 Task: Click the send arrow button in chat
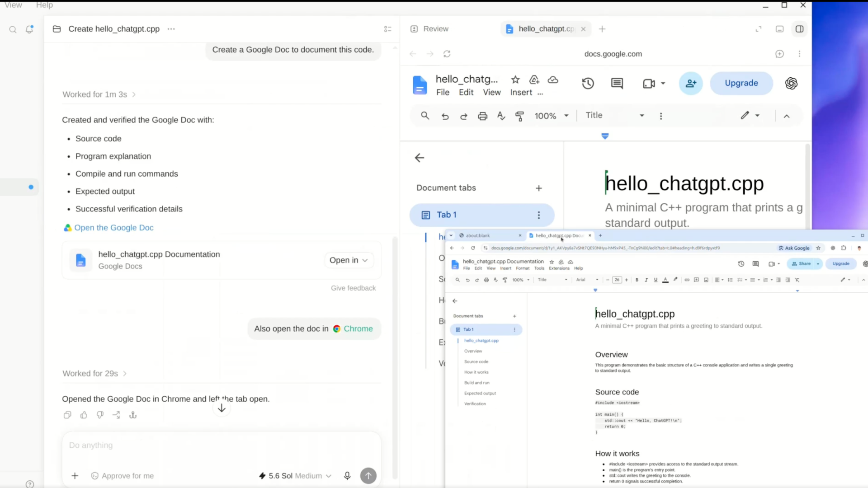(x=368, y=475)
